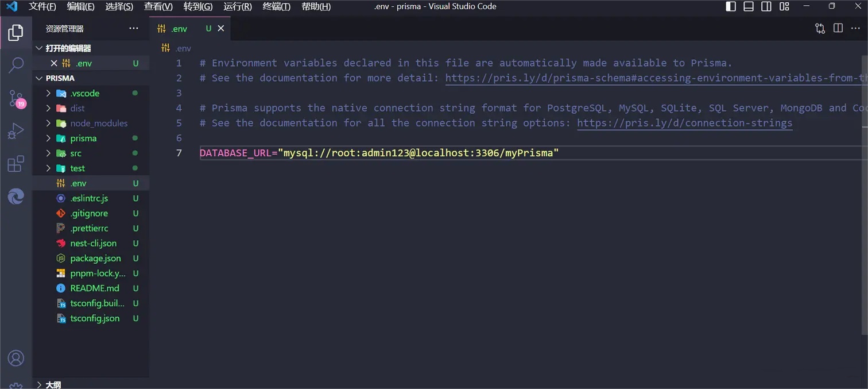Viewport: 868px width, 389px height.
Task: Toggle primary side bar layout button
Action: (x=731, y=6)
